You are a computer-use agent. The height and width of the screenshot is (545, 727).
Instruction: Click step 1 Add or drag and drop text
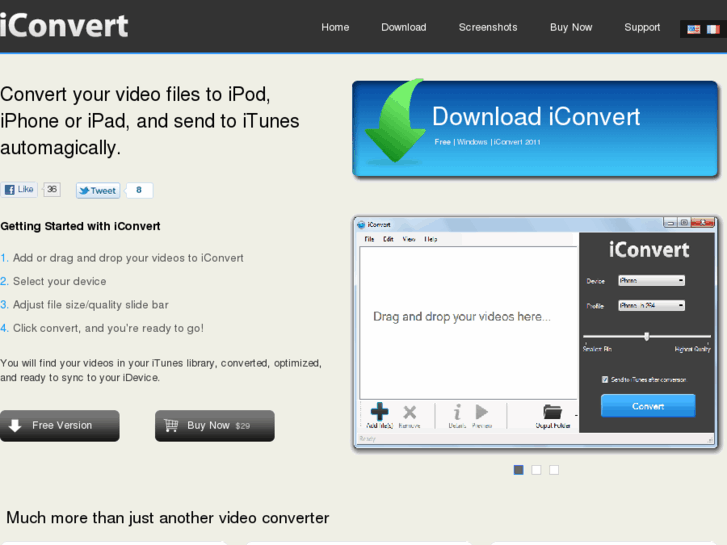(x=128, y=258)
